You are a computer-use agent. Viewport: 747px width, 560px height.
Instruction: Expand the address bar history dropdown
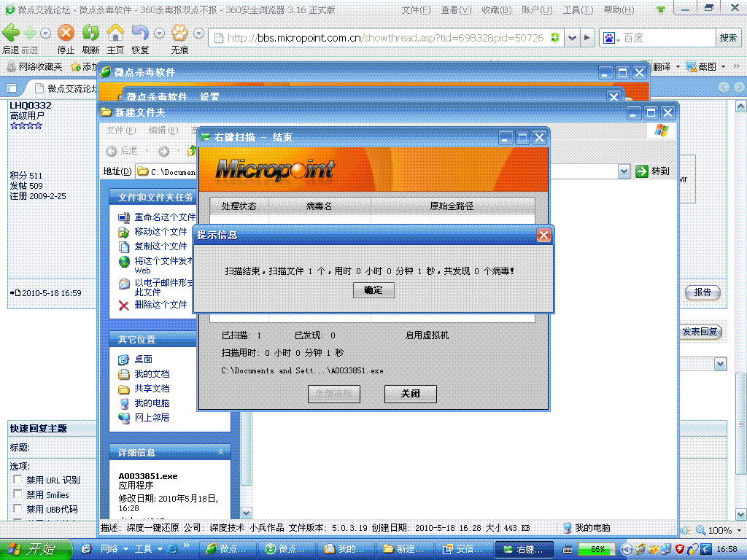click(573, 38)
